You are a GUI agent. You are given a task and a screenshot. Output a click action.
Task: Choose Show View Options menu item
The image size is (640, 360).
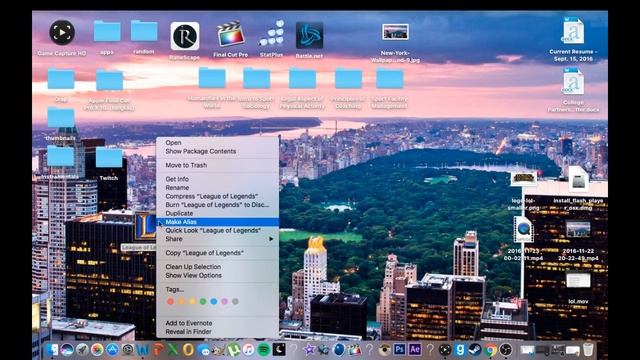tap(218, 275)
